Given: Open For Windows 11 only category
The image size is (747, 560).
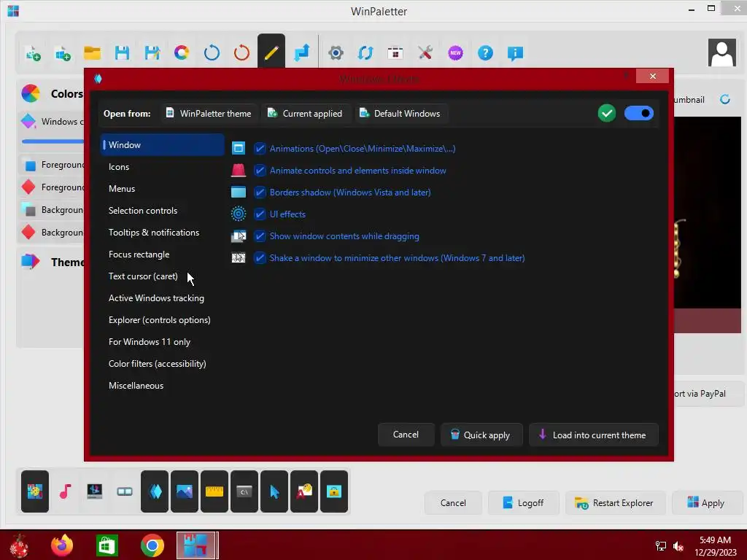Looking at the screenshot, I should click(163, 342).
